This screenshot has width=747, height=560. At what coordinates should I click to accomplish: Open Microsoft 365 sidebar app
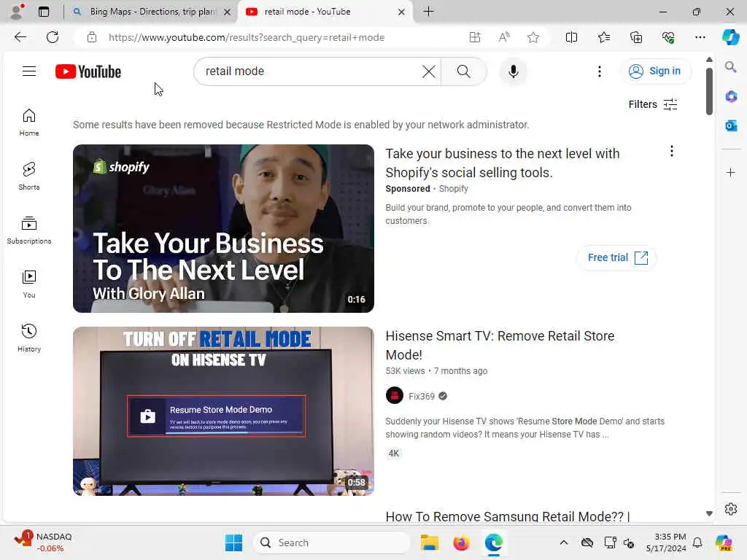(x=731, y=97)
